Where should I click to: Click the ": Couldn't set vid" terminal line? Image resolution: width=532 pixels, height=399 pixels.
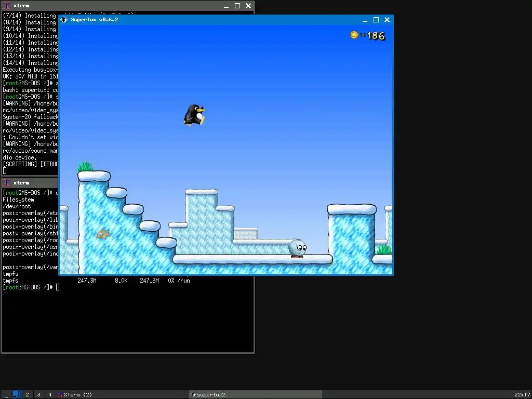tap(31, 137)
